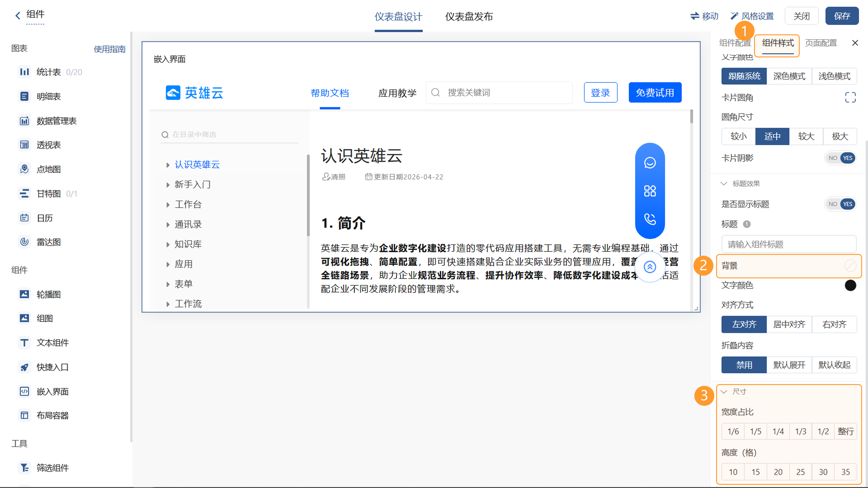Choose 极大 corner size
868x488 pixels.
(840, 136)
